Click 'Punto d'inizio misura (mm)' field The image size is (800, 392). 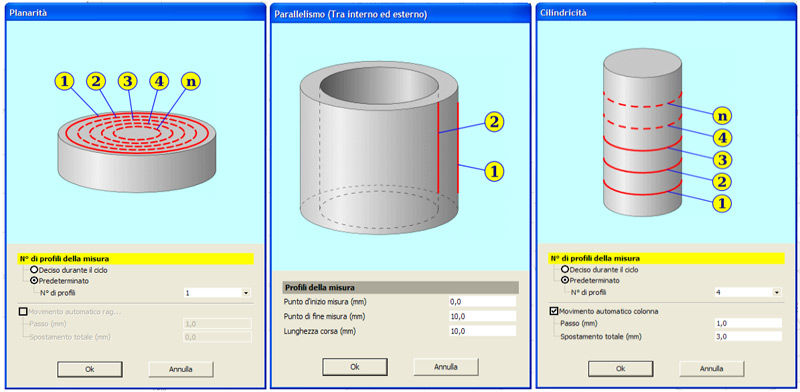click(482, 302)
